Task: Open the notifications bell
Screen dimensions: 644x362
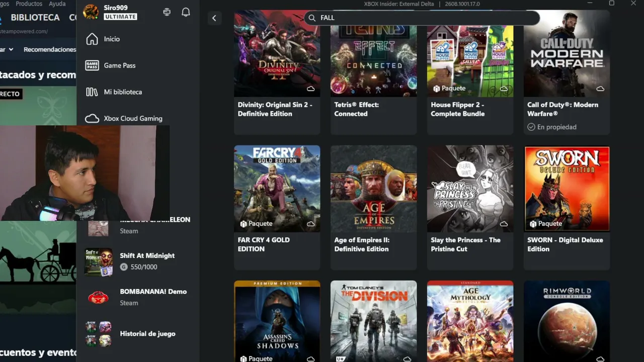Action: [186, 12]
